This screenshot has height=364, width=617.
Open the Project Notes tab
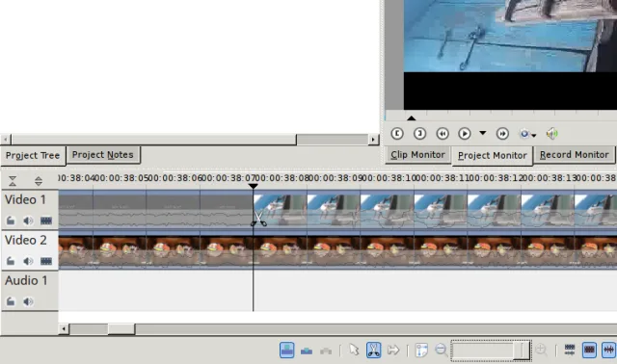103,154
